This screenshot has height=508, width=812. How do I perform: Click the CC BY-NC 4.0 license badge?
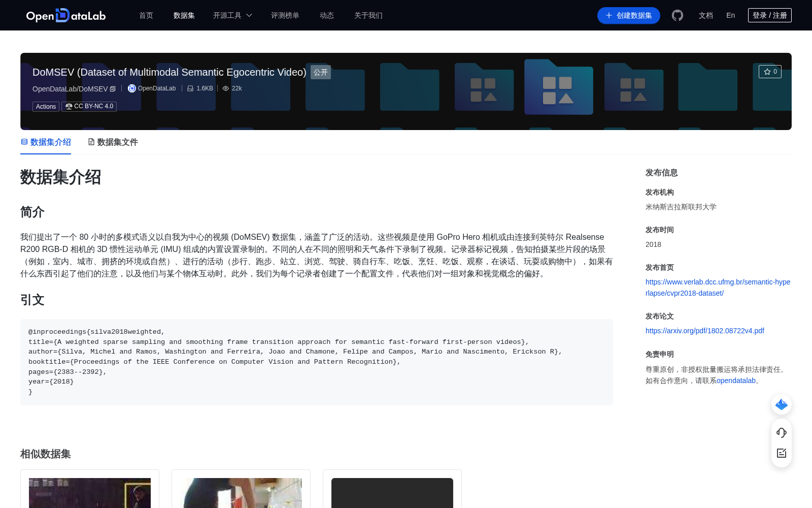(x=89, y=107)
